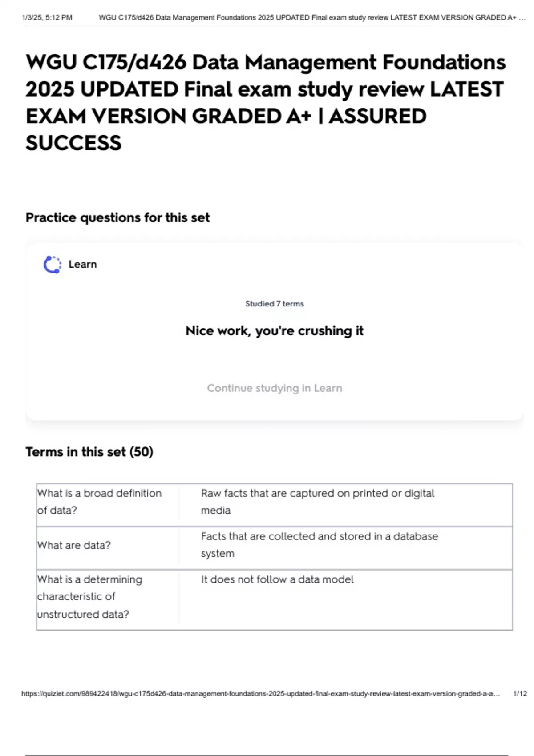Select the Facts collected and stored definition
This screenshot has height=756, width=534.
pyautogui.click(x=319, y=545)
